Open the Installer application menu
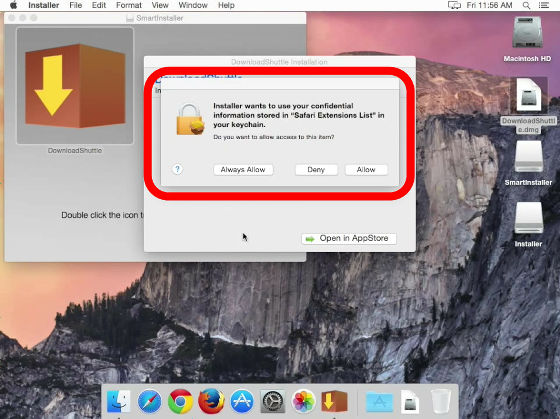560x419 pixels. tap(44, 5)
